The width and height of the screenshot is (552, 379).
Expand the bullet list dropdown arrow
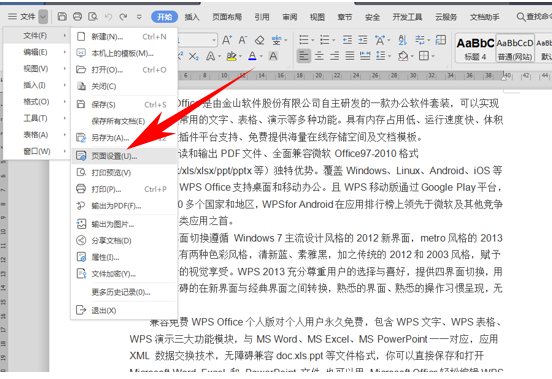pos(312,40)
